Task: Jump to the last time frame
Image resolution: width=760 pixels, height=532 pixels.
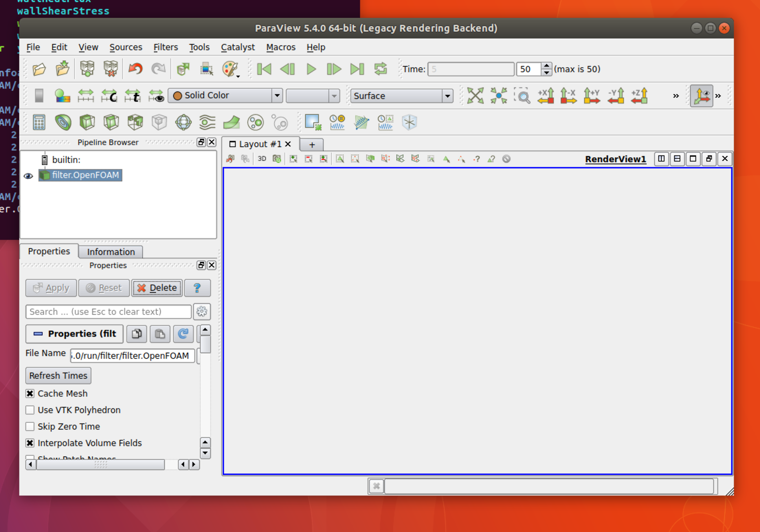Action: click(x=357, y=69)
